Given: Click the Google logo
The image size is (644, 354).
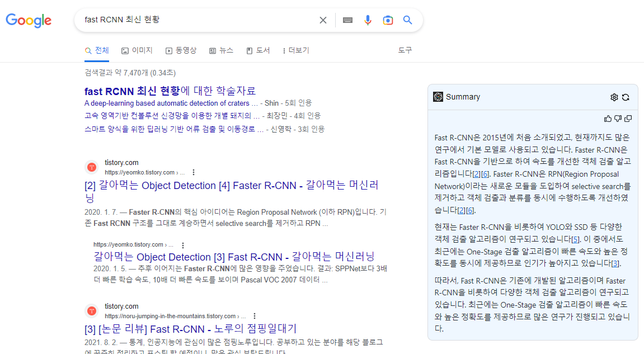Looking at the screenshot, I should (x=29, y=20).
